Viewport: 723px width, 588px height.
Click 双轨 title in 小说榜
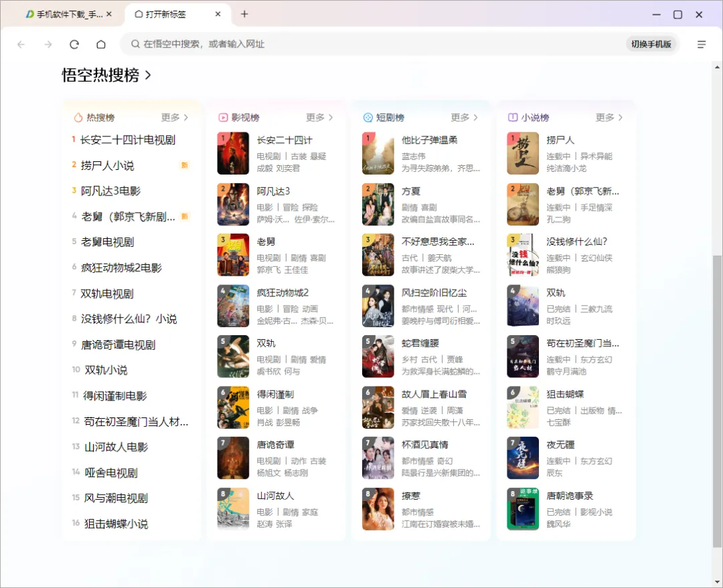(x=556, y=292)
